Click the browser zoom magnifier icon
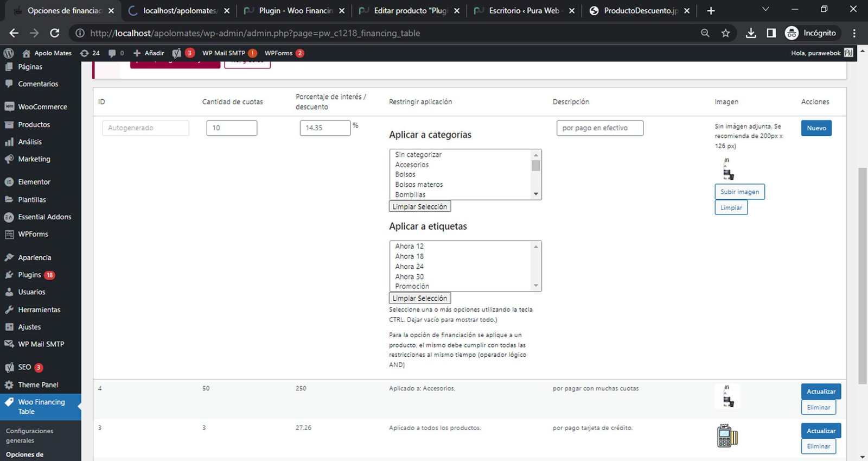This screenshot has height=461, width=868. (705, 33)
